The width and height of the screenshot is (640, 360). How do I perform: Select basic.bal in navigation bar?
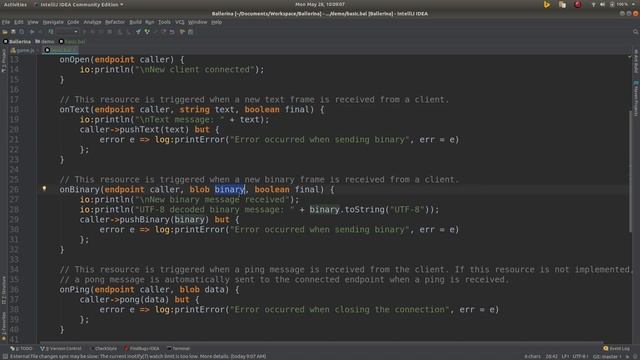tap(72, 42)
